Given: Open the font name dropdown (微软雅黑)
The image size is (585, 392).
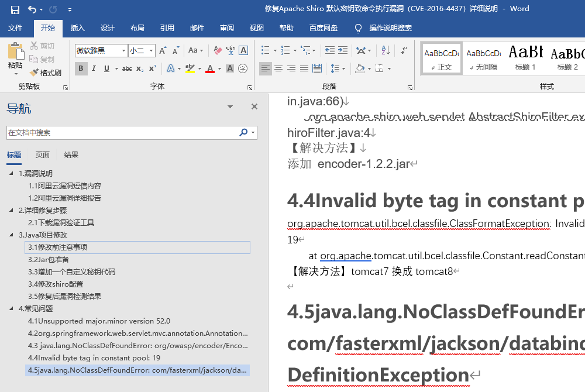Looking at the screenshot, I should click(x=123, y=51).
